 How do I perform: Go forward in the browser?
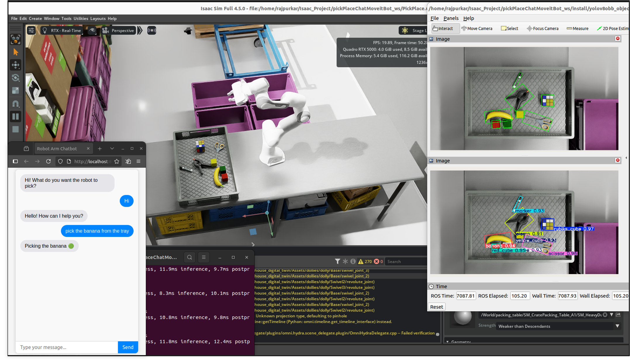click(x=37, y=161)
